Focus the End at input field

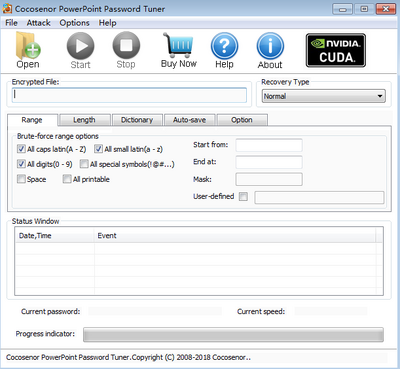(x=269, y=162)
